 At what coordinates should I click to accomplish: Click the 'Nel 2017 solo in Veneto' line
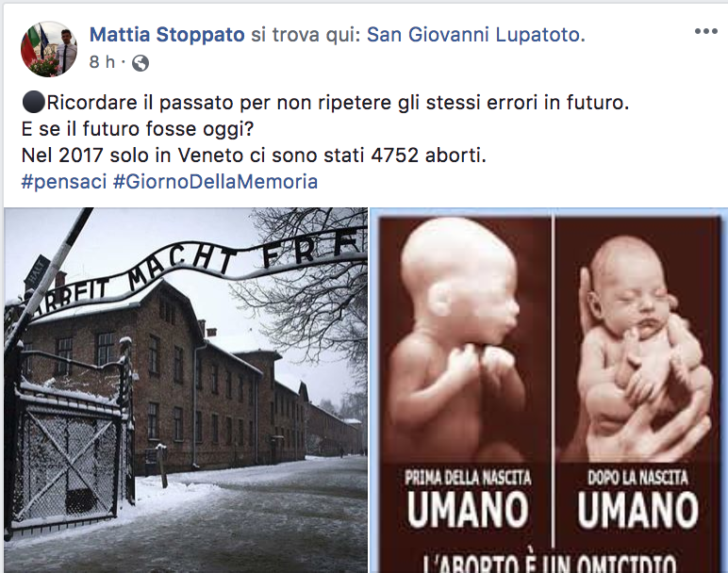[254, 156]
